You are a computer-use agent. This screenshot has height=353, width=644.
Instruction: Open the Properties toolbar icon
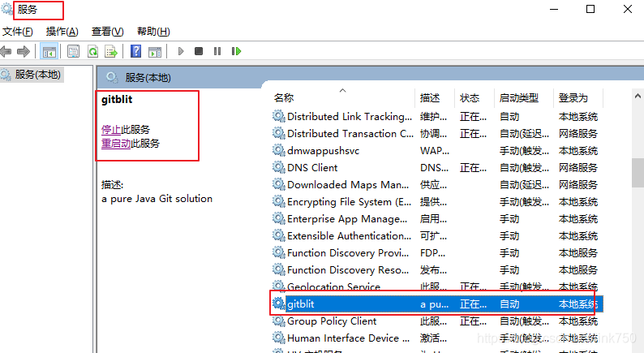tap(73, 51)
